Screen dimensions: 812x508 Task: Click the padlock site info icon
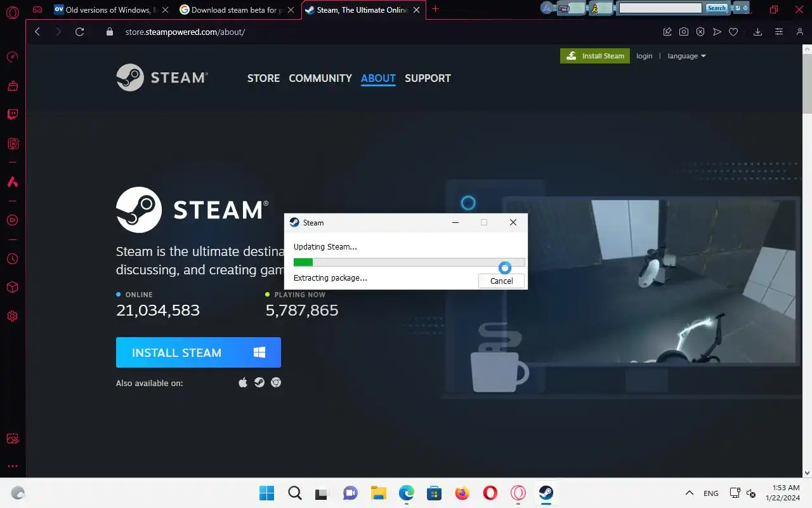click(x=109, y=32)
